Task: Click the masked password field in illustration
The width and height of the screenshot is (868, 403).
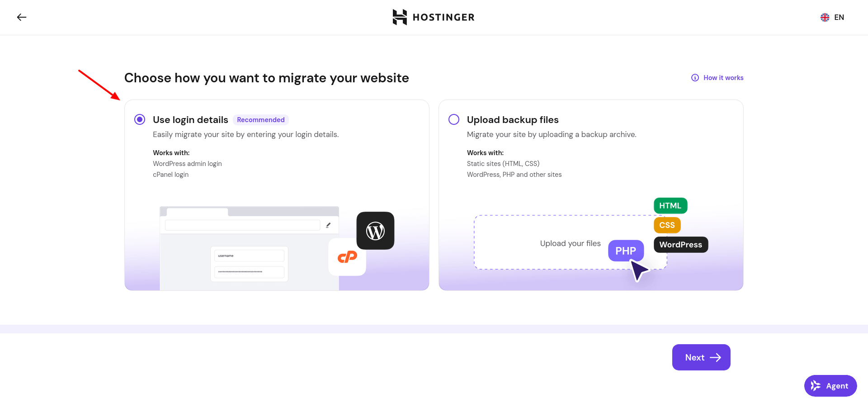Action: [249, 272]
